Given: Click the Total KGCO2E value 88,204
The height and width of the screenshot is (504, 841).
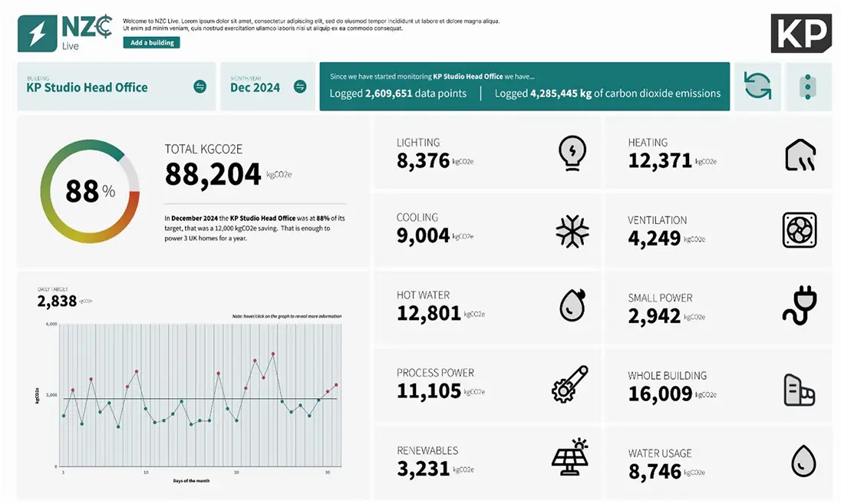Looking at the screenshot, I should [x=213, y=174].
